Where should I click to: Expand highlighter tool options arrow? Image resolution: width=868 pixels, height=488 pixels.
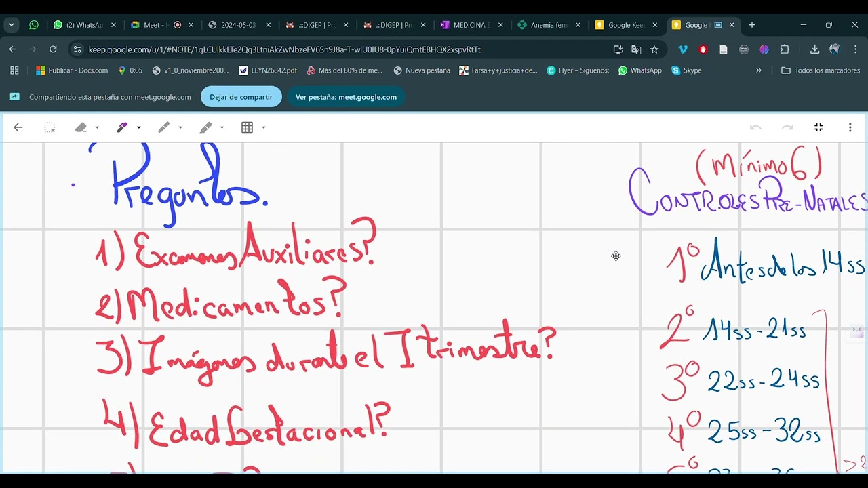pos(222,127)
